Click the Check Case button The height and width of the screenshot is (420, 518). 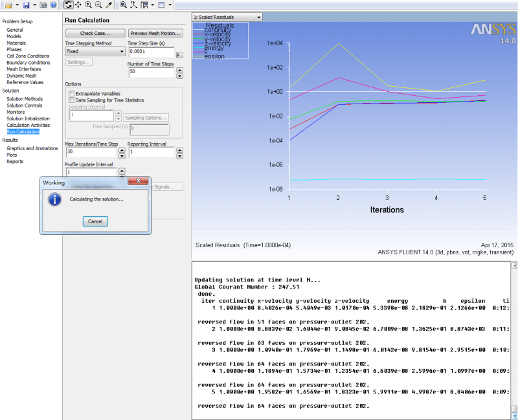(x=95, y=33)
